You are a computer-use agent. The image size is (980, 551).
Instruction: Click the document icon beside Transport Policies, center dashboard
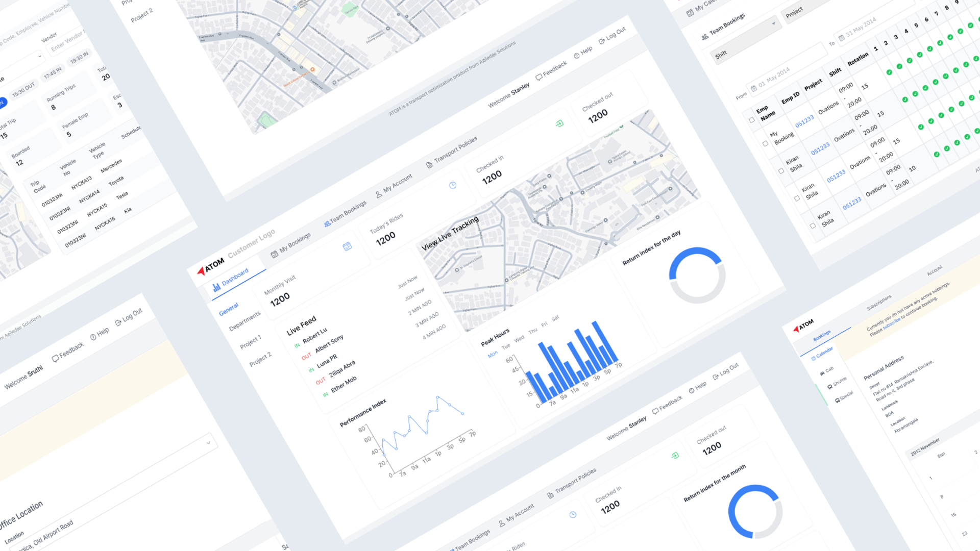click(x=429, y=165)
